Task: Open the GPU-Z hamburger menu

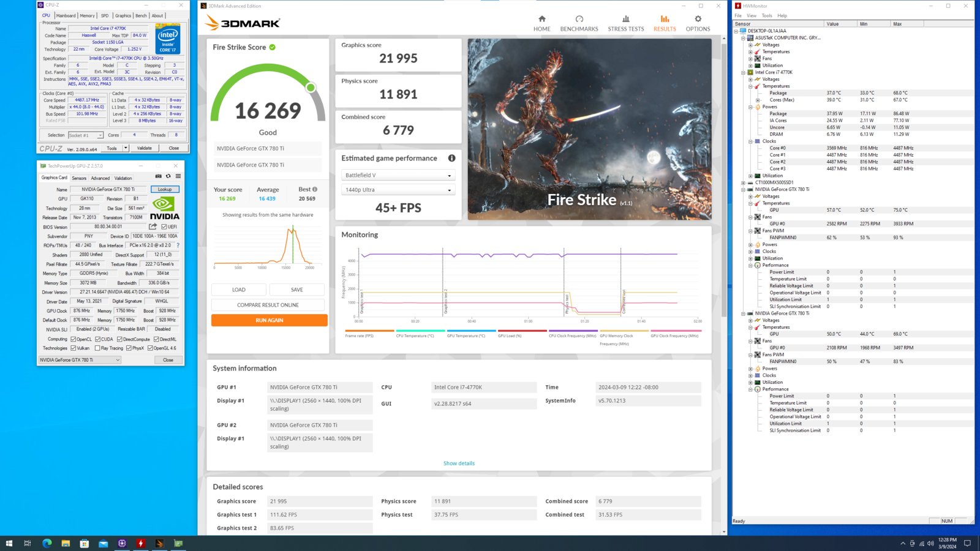Action: tap(178, 176)
